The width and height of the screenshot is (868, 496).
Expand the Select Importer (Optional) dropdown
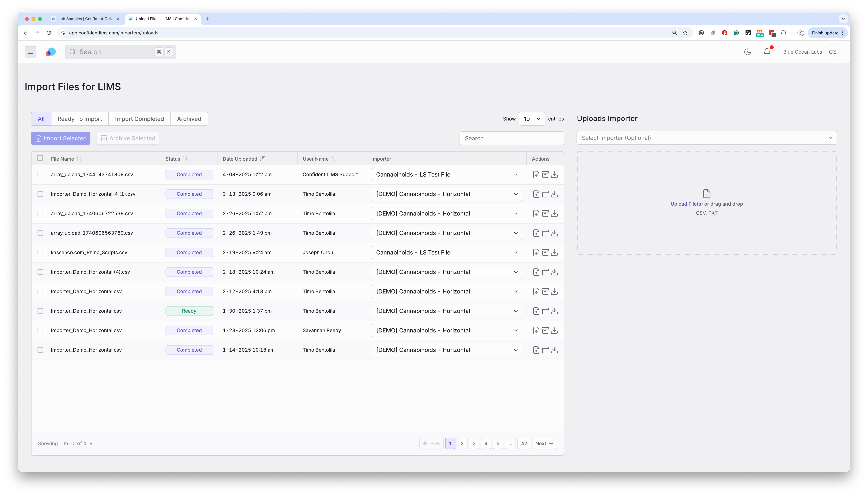pyautogui.click(x=706, y=138)
